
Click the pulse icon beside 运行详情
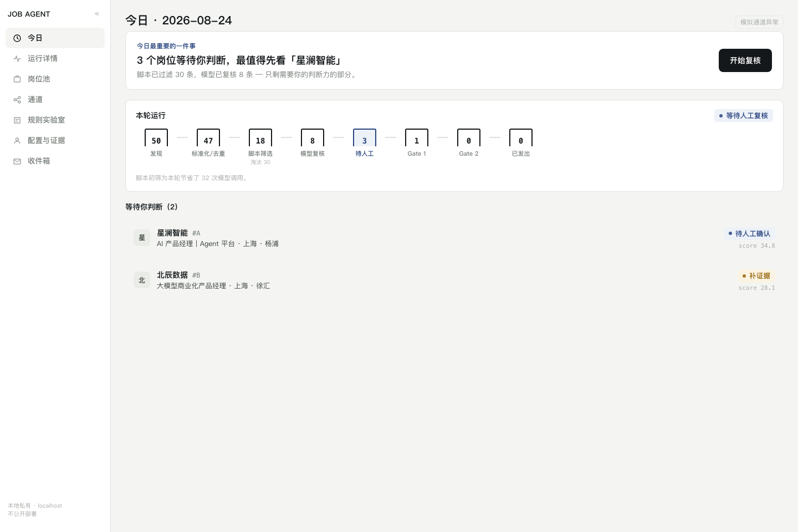(17, 59)
